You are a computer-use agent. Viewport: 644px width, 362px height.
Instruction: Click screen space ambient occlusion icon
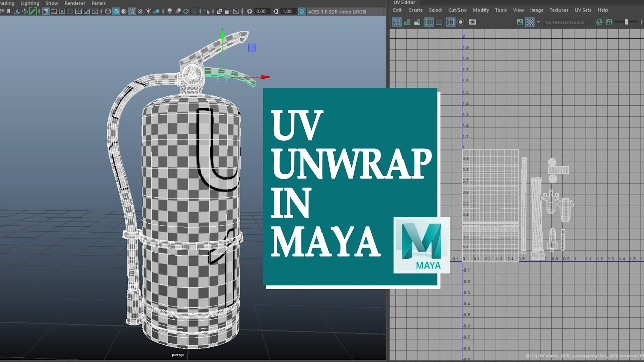[169, 11]
